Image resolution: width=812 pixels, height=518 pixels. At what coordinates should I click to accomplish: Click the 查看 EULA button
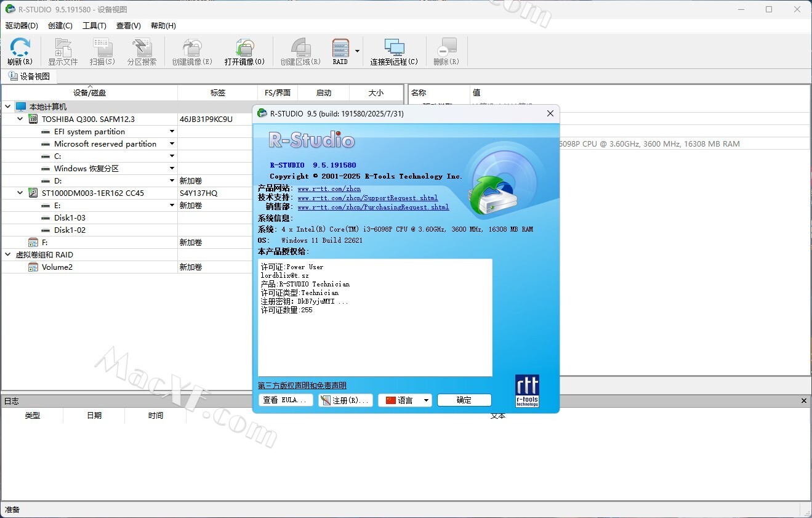[286, 400]
